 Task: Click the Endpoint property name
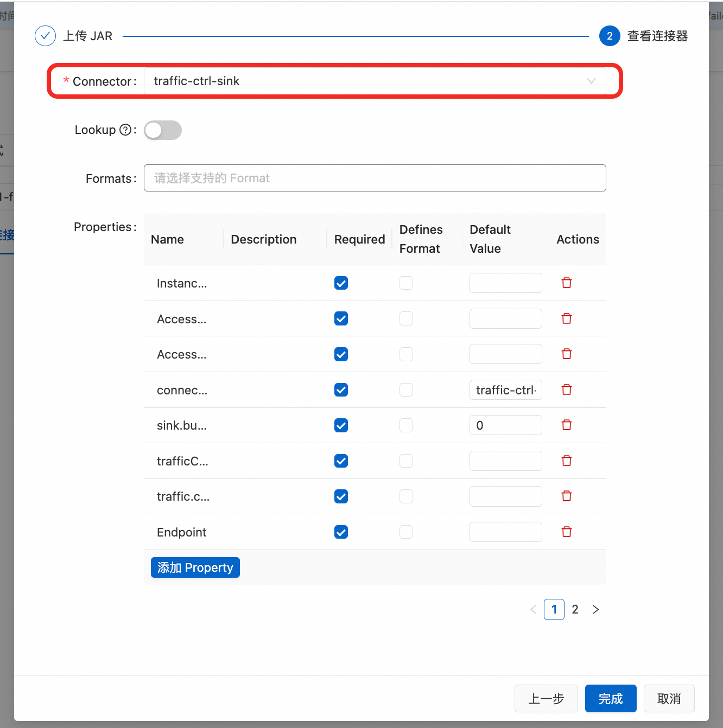[182, 532]
